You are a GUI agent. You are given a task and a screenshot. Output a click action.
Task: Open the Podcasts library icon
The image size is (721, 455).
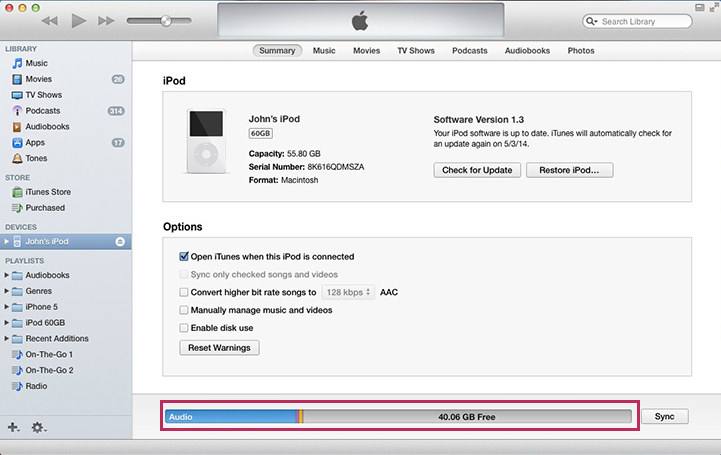(x=17, y=111)
